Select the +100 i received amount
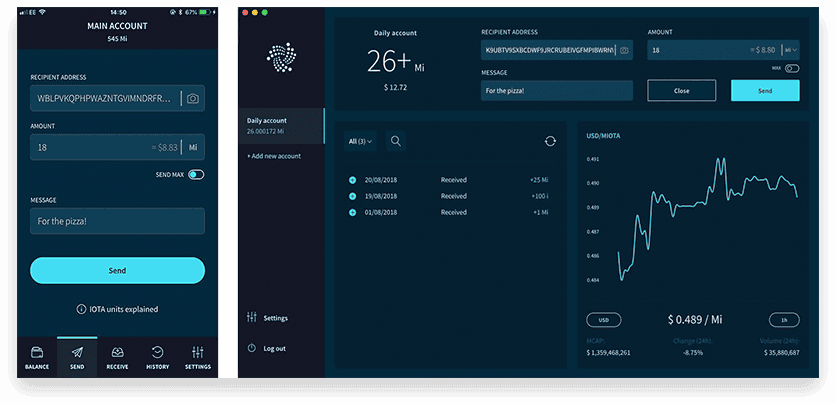 [540, 196]
